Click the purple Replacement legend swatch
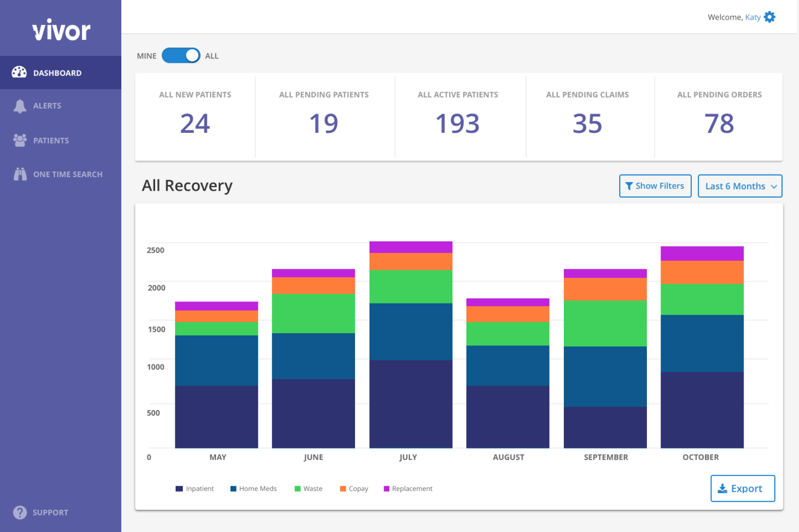Image resolution: width=799 pixels, height=532 pixels. 387,489
